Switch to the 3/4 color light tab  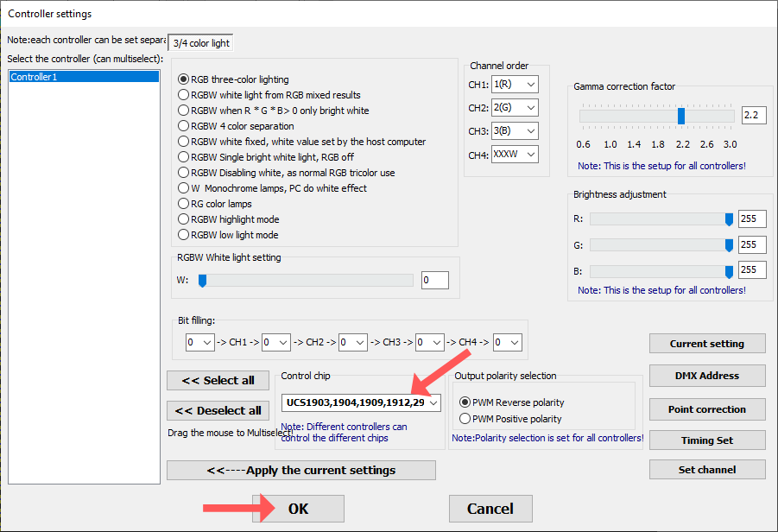(199, 41)
